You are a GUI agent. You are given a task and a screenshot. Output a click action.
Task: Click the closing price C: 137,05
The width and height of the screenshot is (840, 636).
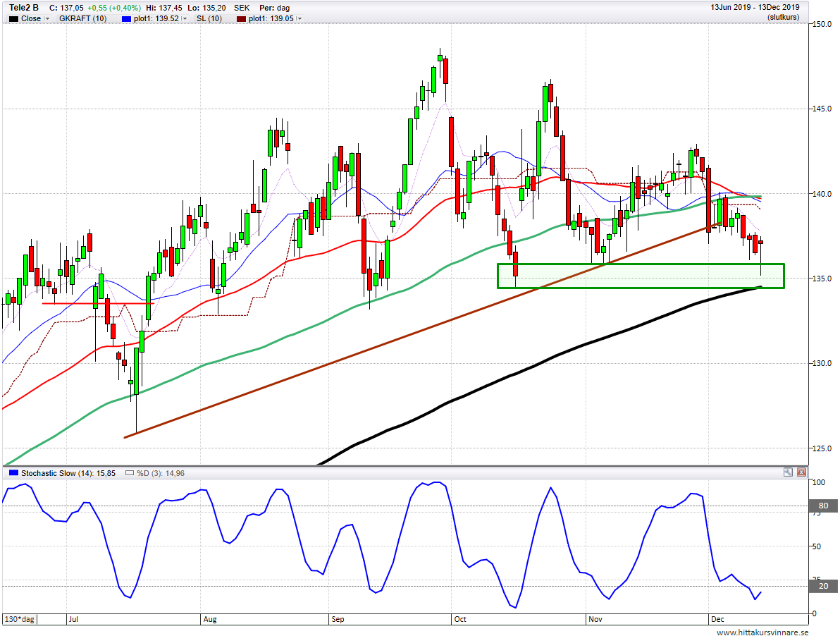pyautogui.click(x=66, y=8)
